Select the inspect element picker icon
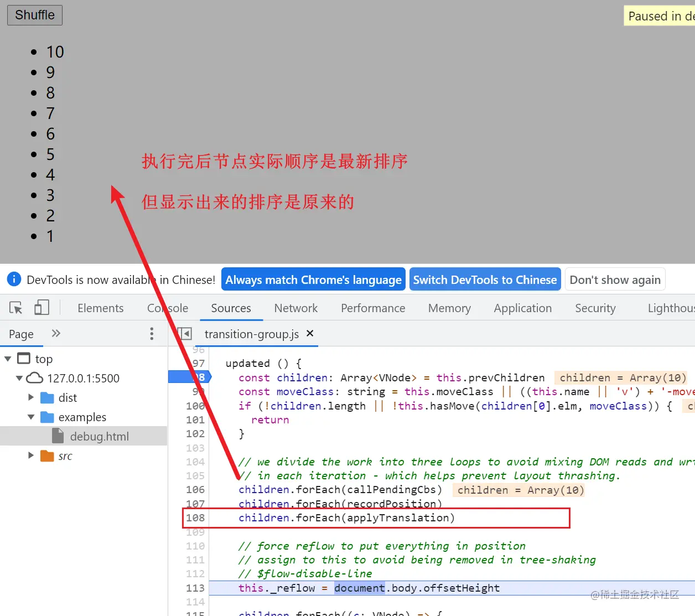Viewport: 695px width, 616px height. click(16, 308)
